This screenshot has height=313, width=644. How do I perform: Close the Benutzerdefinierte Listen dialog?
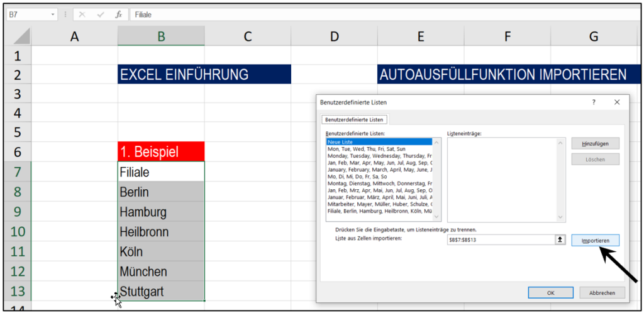[616, 102]
